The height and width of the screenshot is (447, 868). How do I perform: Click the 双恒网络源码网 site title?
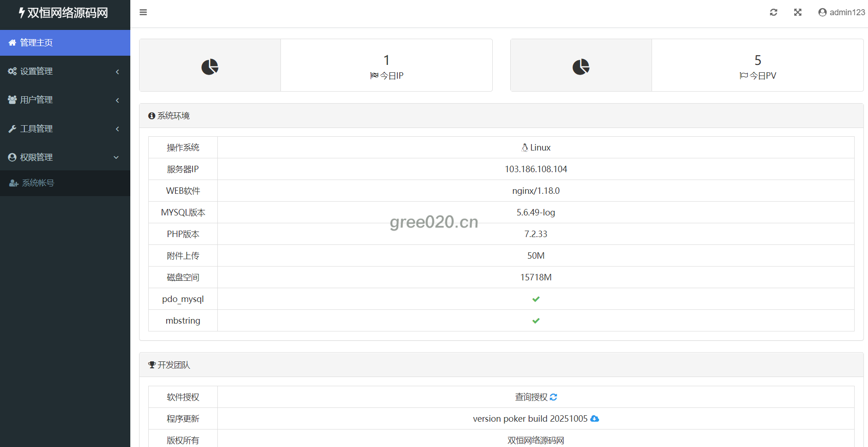(x=67, y=13)
